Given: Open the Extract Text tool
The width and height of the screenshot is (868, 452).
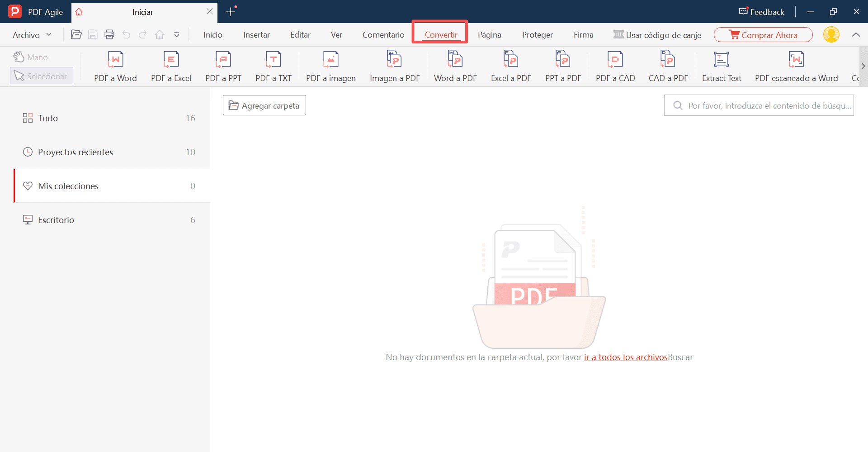Looking at the screenshot, I should [721, 66].
